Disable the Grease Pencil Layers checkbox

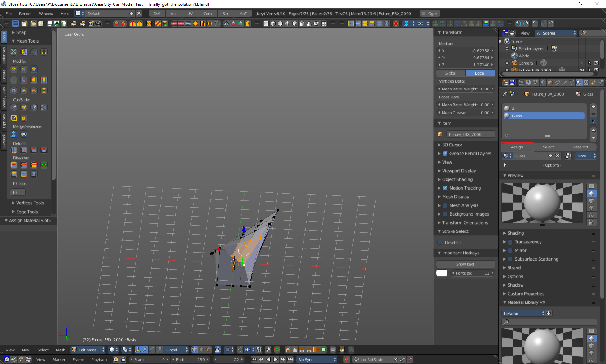445,154
